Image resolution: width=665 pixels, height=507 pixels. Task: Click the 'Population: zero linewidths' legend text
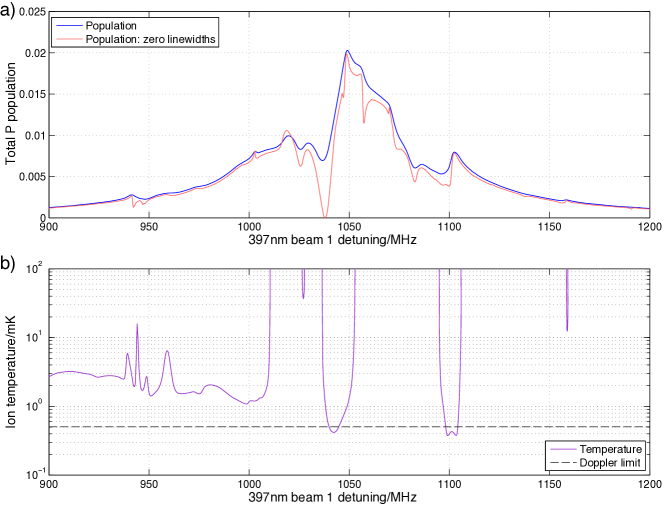click(x=151, y=39)
